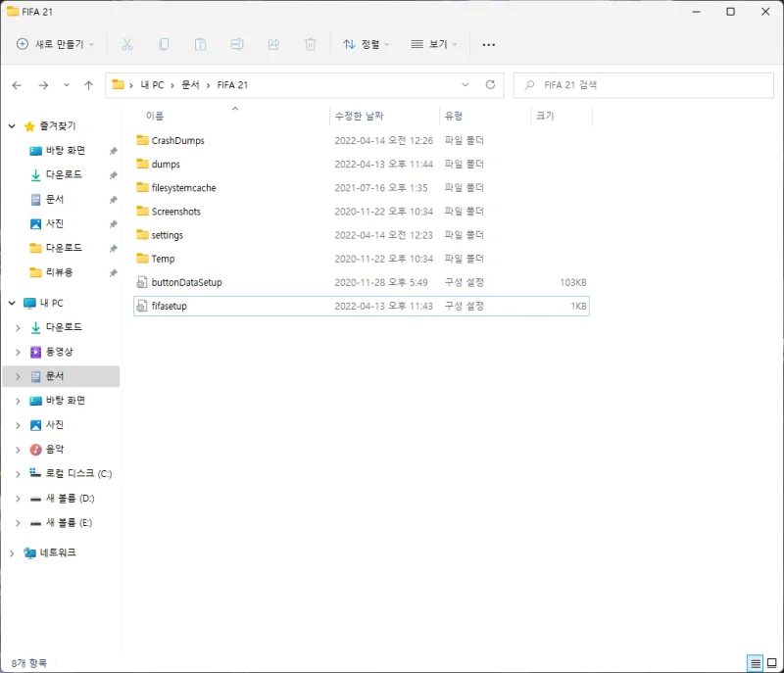Click the fifasetup file icon
The image size is (784, 673).
[x=142, y=306]
